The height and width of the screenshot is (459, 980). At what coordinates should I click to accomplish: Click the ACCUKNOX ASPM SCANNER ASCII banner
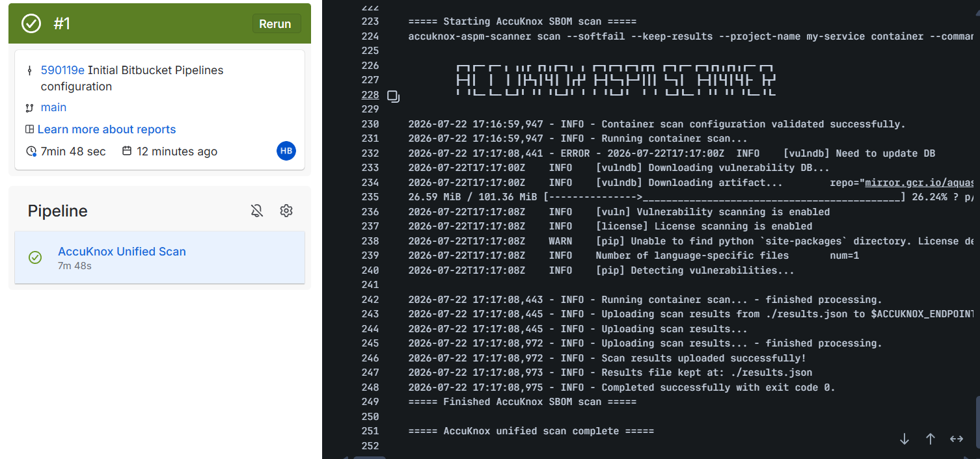point(616,80)
